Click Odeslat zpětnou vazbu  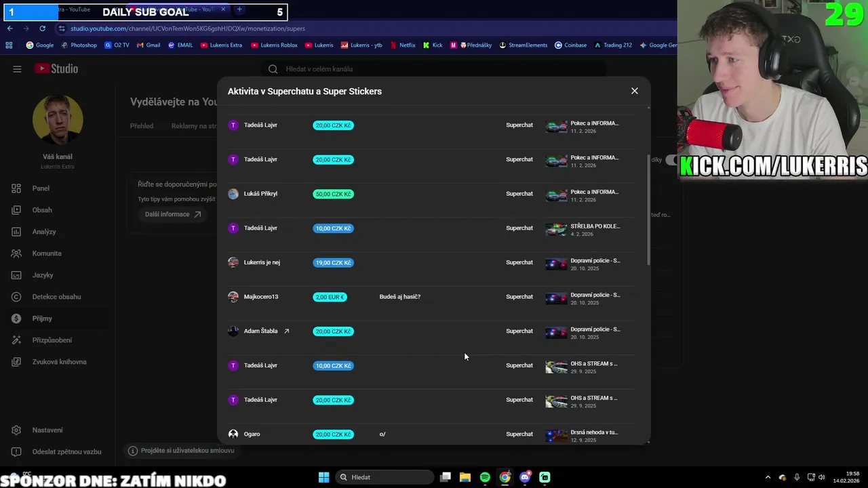click(x=66, y=451)
